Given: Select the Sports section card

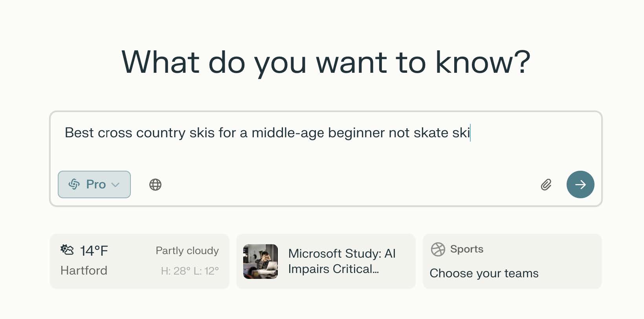Looking at the screenshot, I should (x=512, y=261).
